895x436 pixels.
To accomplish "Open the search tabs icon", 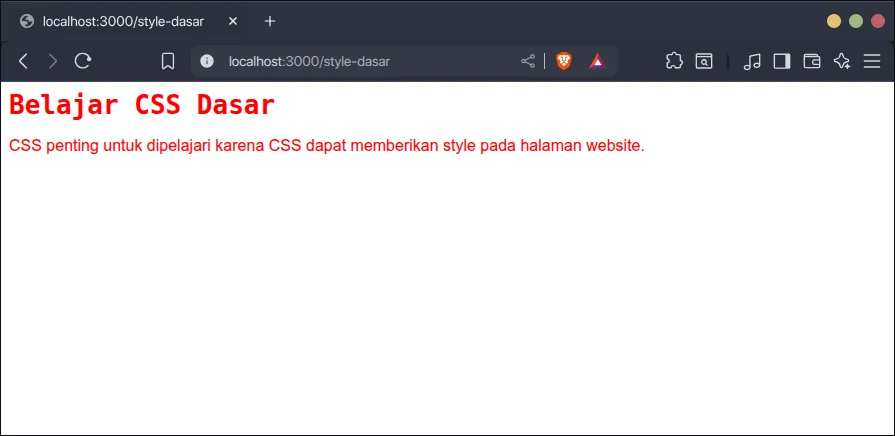I will coord(704,61).
